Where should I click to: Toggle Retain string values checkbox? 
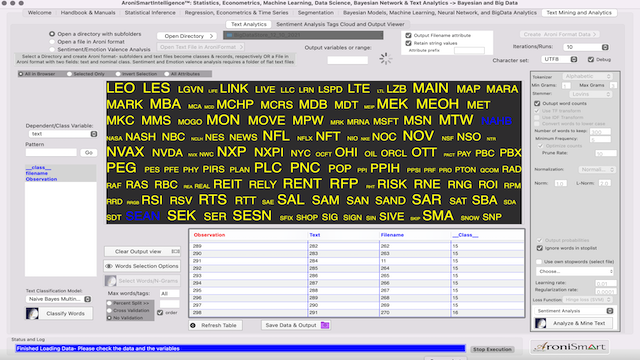click(408, 43)
